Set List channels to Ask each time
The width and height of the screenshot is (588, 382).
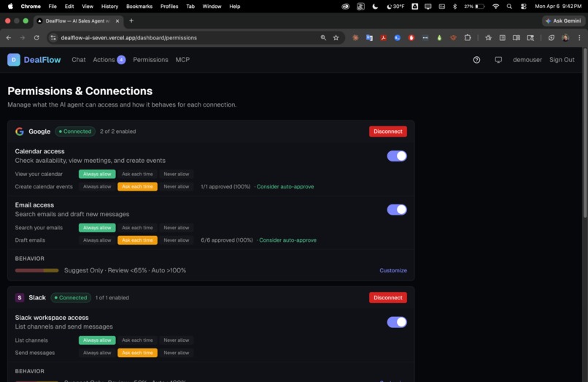coord(137,340)
